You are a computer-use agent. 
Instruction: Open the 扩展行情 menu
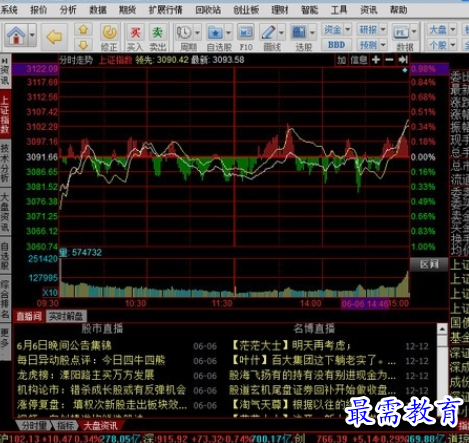click(x=165, y=10)
